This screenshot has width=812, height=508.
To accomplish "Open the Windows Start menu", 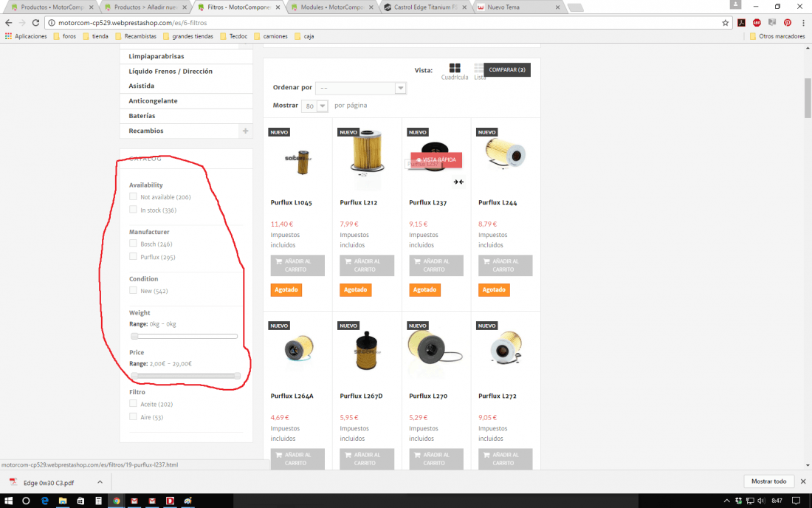I will pos(8,501).
